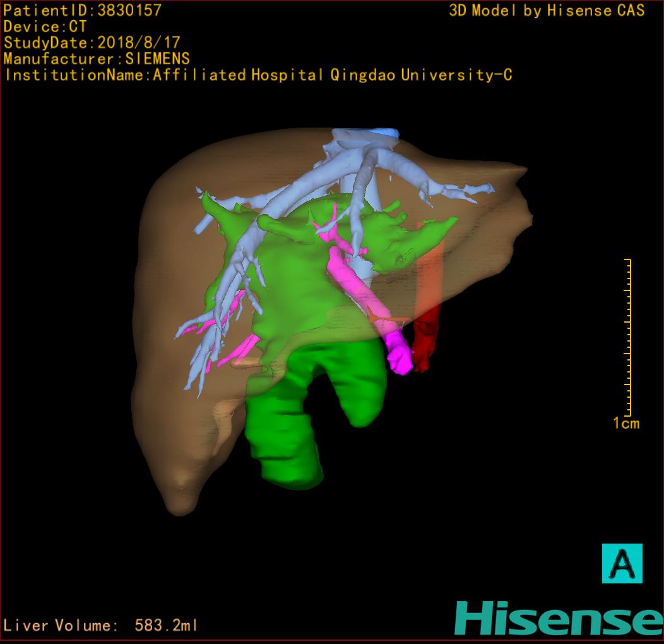Click the '1cm' scale label
This screenshot has height=644, width=664.
point(626,424)
